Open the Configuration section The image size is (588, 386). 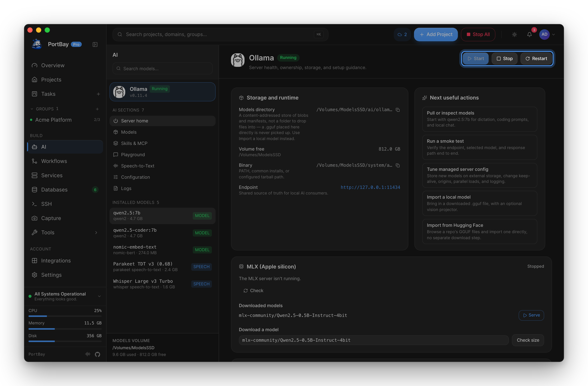click(162, 177)
